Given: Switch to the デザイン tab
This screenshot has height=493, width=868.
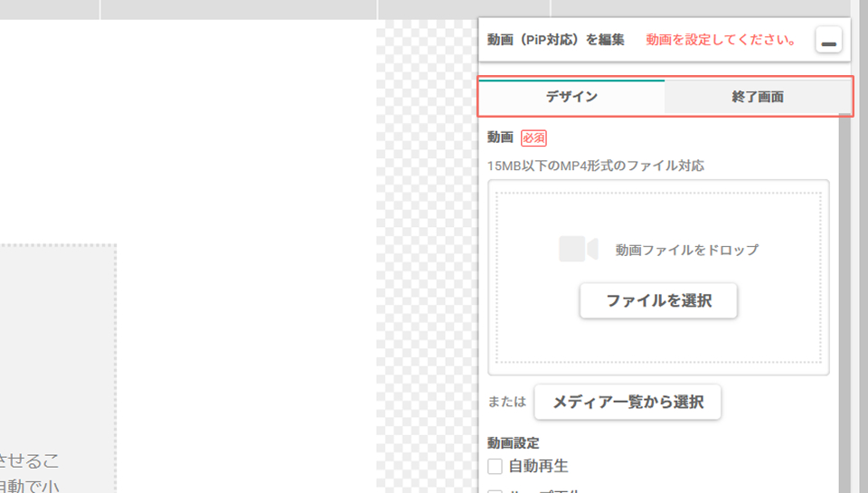Looking at the screenshot, I should [x=571, y=97].
